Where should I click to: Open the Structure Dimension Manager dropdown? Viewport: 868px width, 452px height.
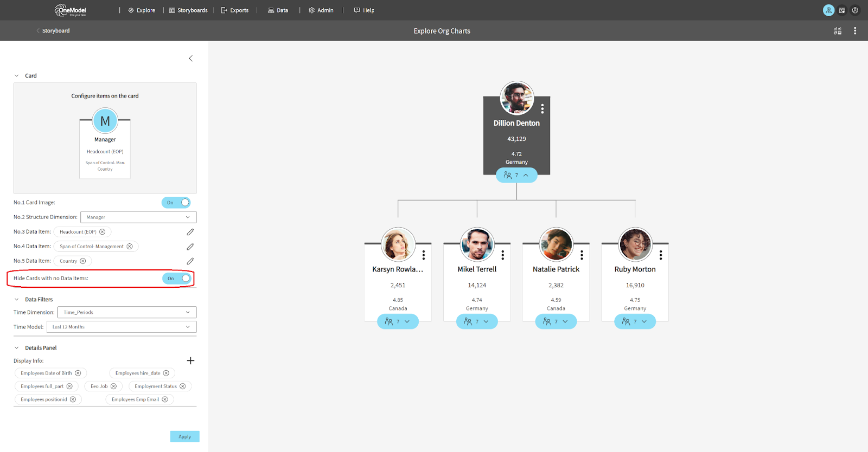coord(138,217)
